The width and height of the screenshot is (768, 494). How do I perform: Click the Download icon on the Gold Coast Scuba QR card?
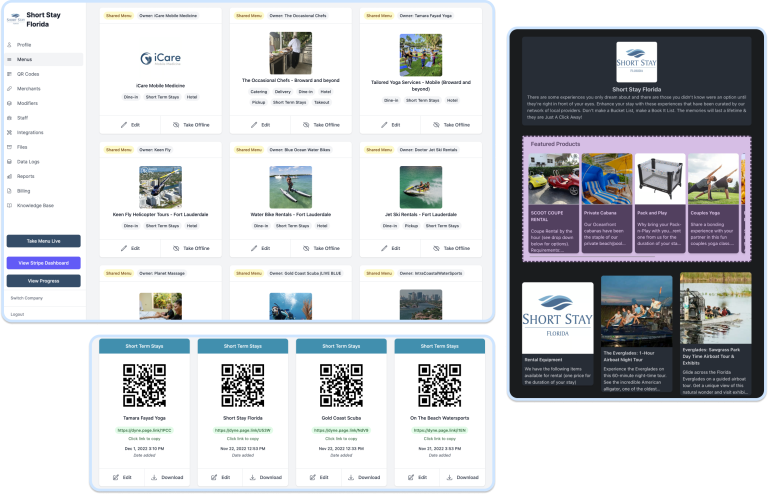pos(351,477)
